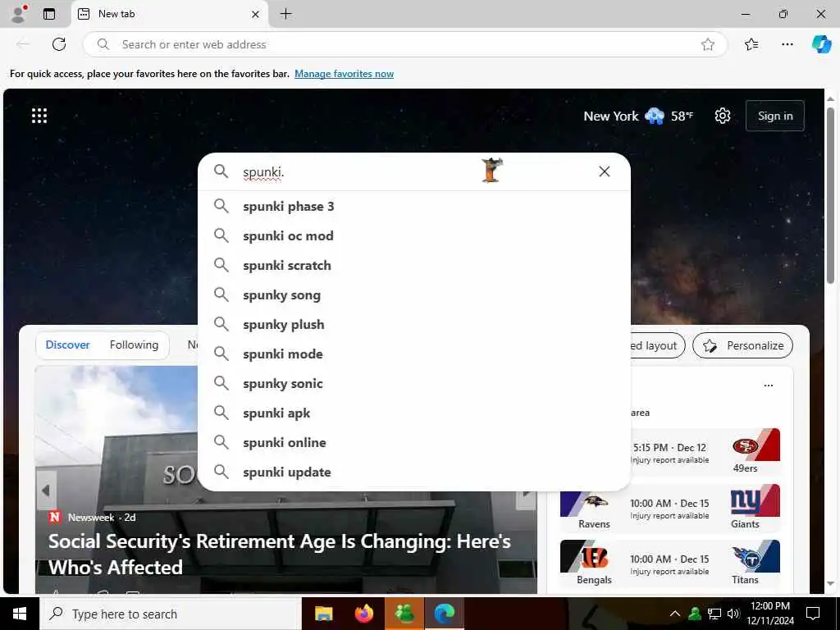This screenshot has width=840, height=630.
Task: Open a new tab with plus button
Action: coord(286,14)
